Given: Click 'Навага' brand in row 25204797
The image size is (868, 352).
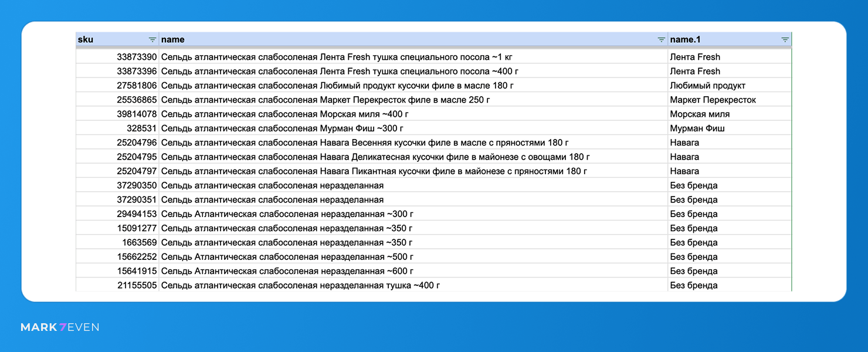Looking at the screenshot, I should (x=730, y=171).
